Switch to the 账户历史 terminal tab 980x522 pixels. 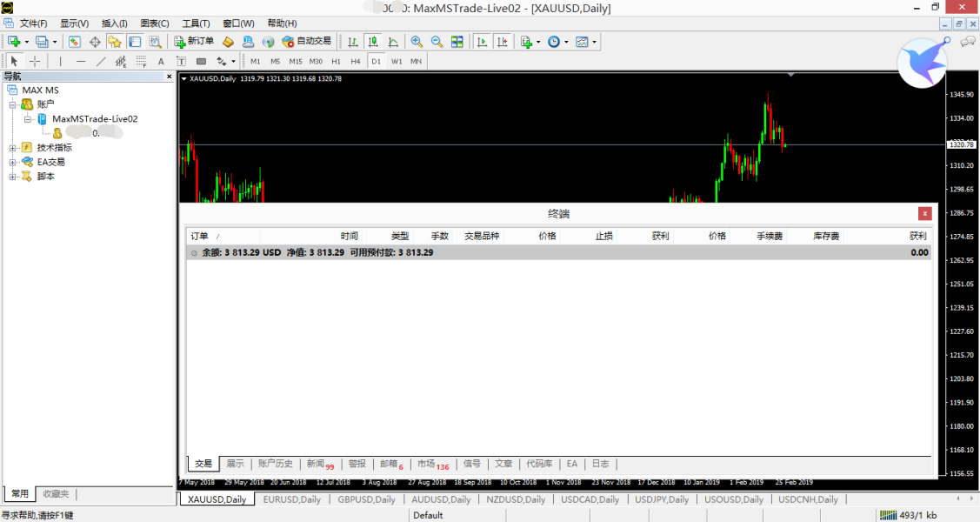pyautogui.click(x=276, y=464)
